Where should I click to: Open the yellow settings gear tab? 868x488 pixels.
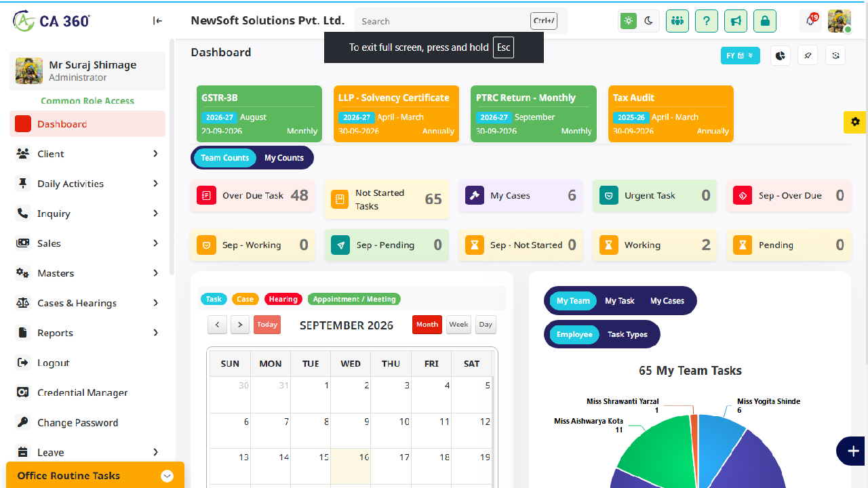pyautogui.click(x=855, y=122)
